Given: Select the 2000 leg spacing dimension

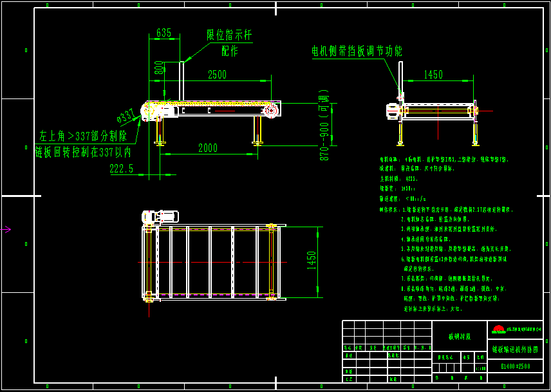Looking at the screenshot, I should coord(207,148).
